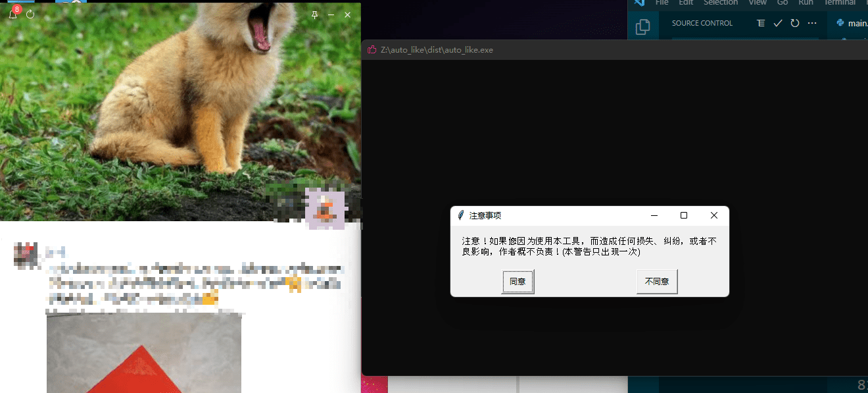Pin the Moments window on top

(x=314, y=14)
